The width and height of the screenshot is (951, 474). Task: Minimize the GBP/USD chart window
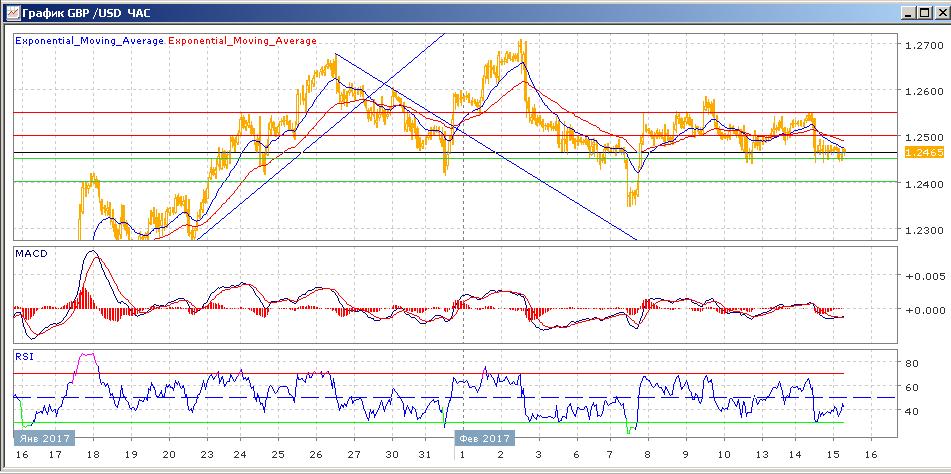tap(904, 15)
